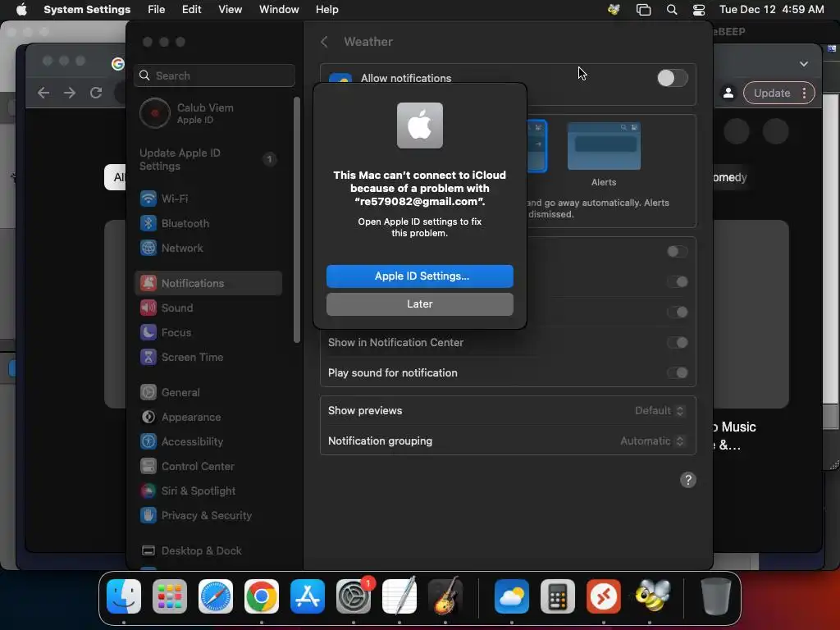Open the help question mark button
This screenshot has width=840, height=630.
pyautogui.click(x=688, y=480)
